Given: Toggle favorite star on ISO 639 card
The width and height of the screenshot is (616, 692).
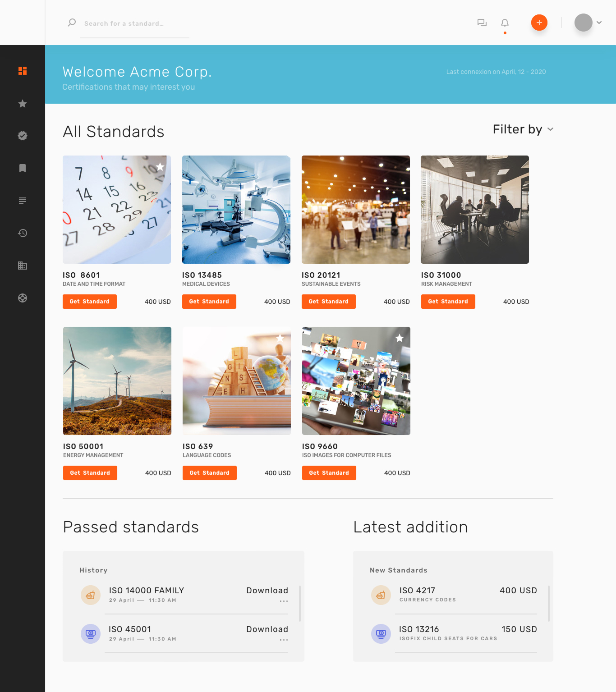Looking at the screenshot, I should [x=280, y=338].
